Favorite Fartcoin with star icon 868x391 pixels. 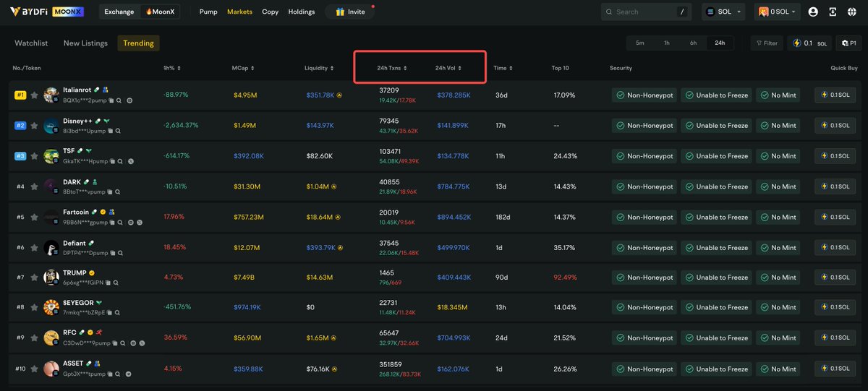pos(34,217)
